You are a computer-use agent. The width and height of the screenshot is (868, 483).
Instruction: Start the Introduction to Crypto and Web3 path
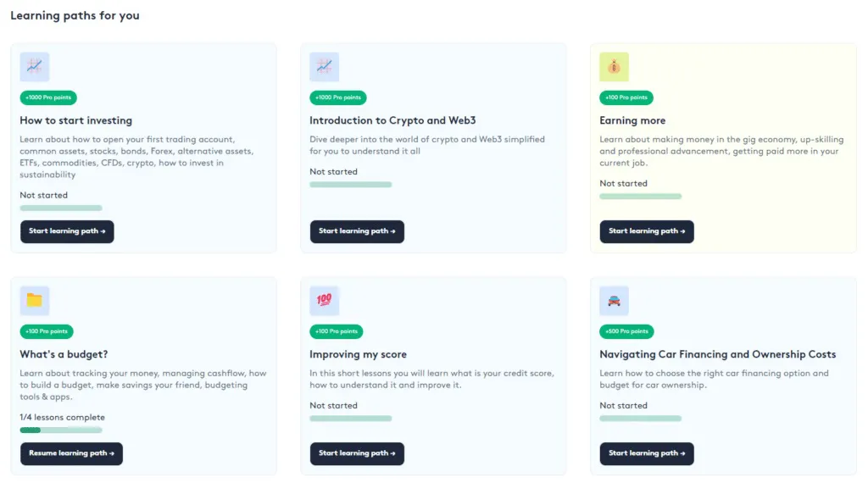[357, 231]
